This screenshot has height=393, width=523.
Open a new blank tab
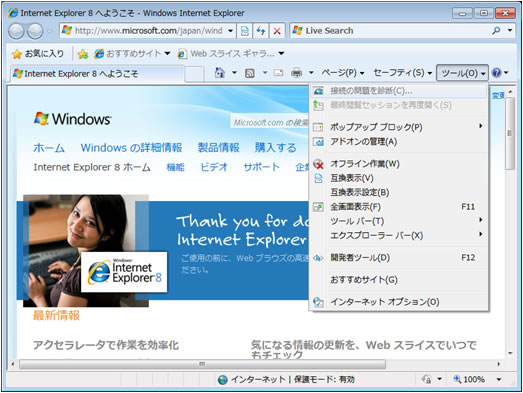(x=194, y=74)
